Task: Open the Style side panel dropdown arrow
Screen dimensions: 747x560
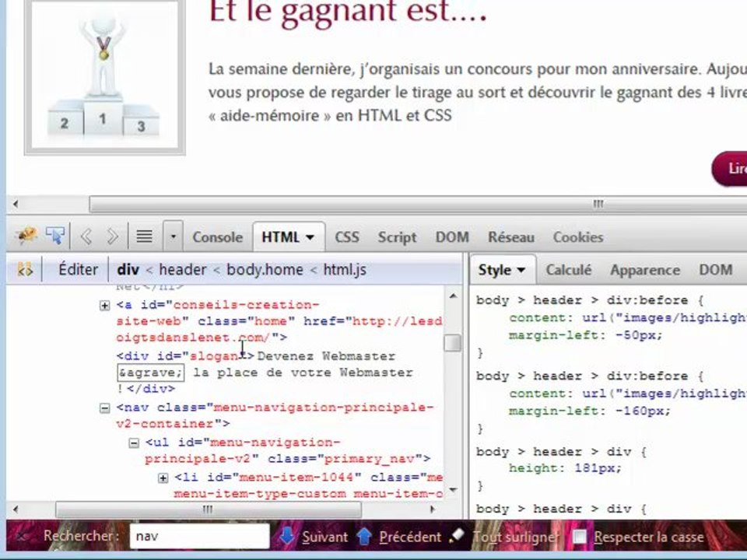Action: tap(521, 270)
